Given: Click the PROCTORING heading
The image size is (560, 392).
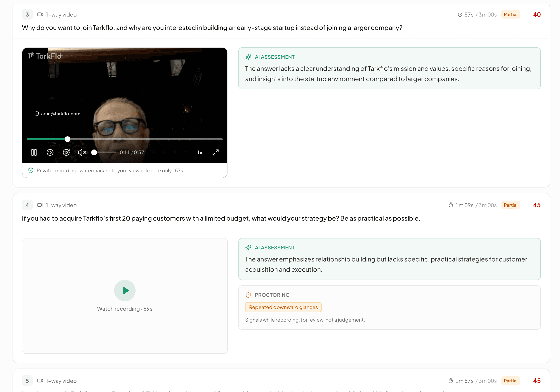Looking at the screenshot, I should [x=272, y=295].
